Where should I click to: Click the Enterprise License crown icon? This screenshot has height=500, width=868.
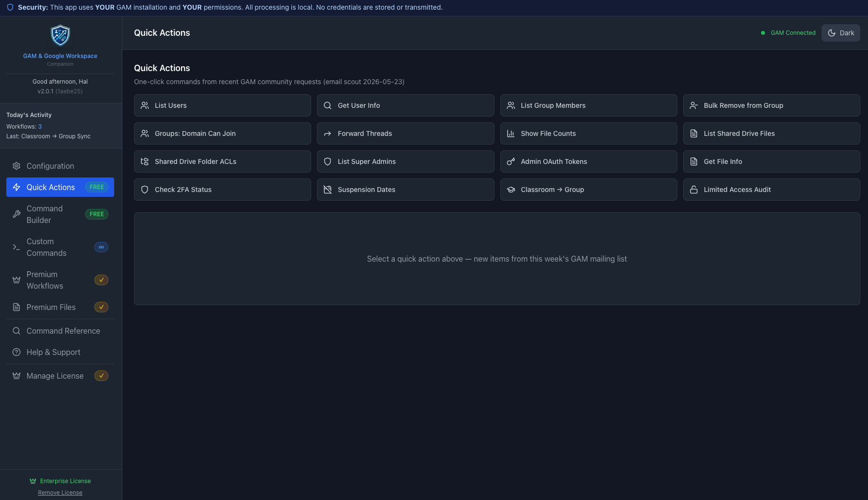pyautogui.click(x=33, y=481)
